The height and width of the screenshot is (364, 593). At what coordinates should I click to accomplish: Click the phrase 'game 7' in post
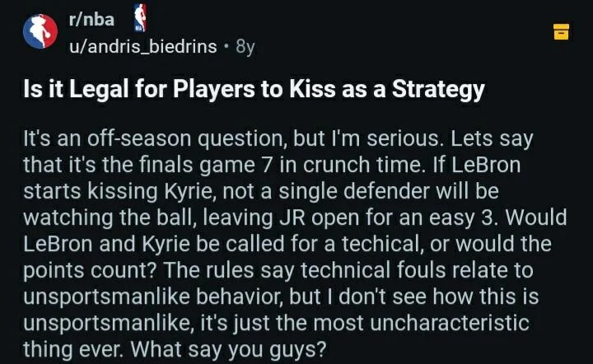click(x=236, y=166)
